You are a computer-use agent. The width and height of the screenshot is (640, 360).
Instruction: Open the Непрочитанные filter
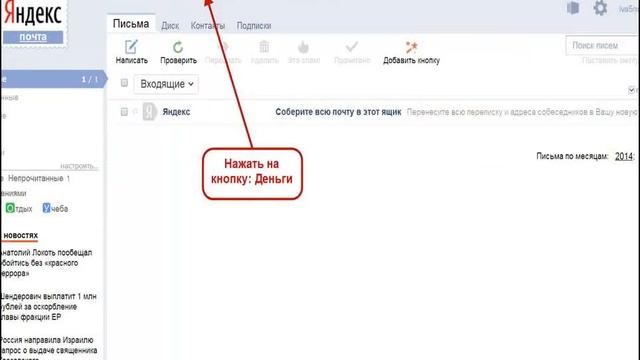pyautogui.click(x=39, y=178)
